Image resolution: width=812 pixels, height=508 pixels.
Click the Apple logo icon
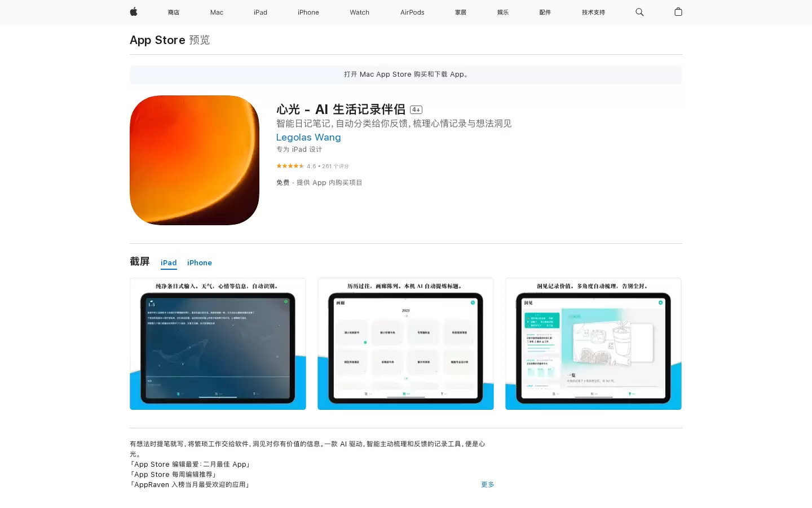click(134, 12)
